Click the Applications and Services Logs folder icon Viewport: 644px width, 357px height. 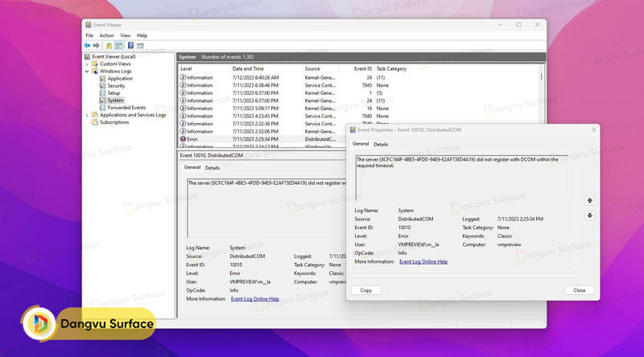(95, 115)
